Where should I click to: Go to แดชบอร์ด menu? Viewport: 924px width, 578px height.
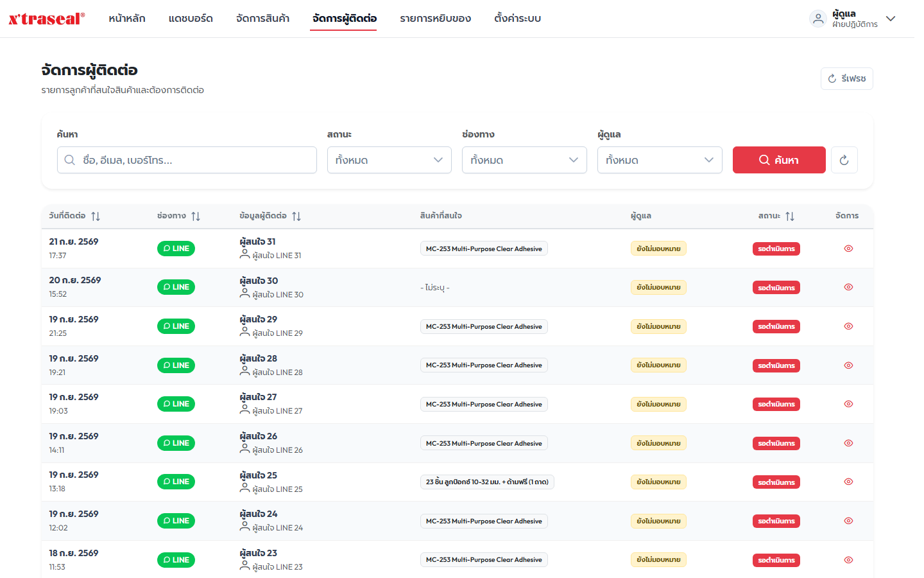tap(191, 19)
